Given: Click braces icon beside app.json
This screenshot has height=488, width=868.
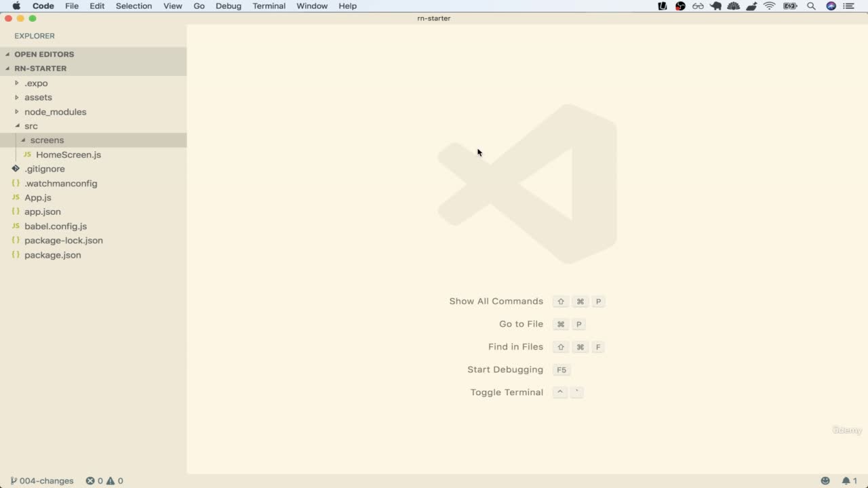Looking at the screenshot, I should (x=16, y=211).
